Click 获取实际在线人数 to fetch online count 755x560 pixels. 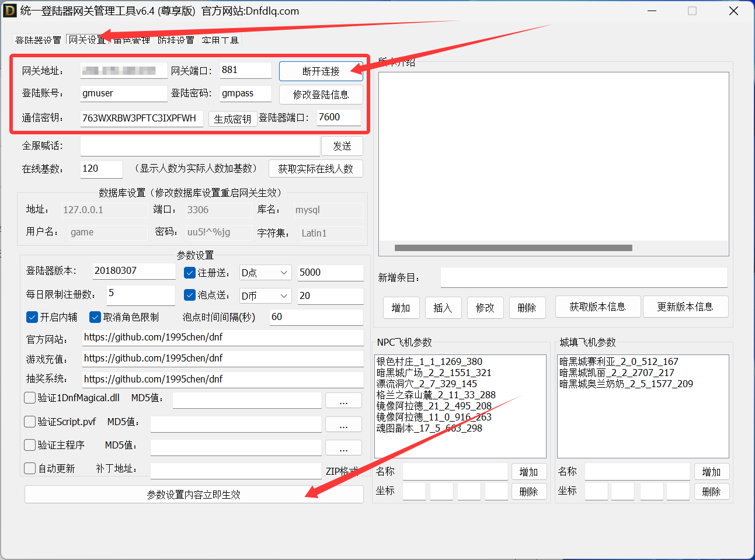tap(315, 168)
